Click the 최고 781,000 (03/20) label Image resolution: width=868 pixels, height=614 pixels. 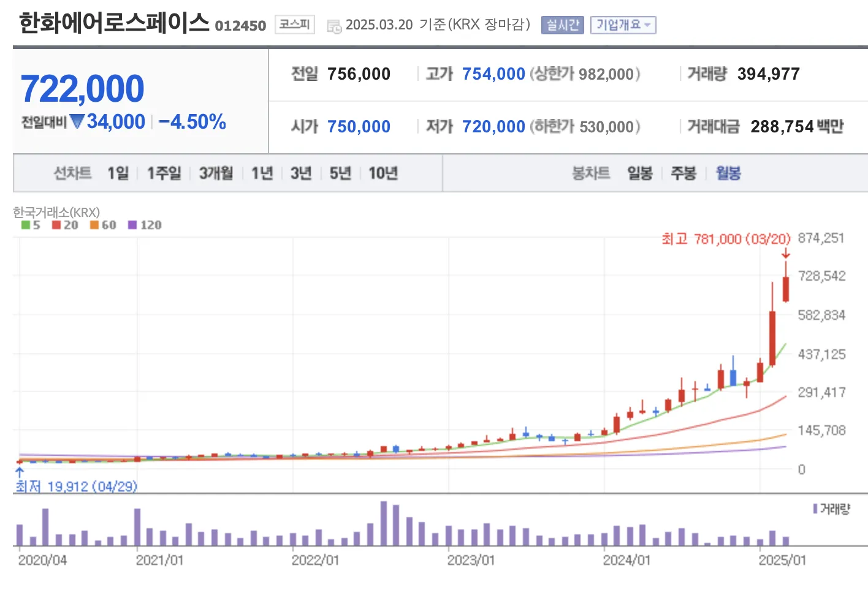(x=726, y=239)
